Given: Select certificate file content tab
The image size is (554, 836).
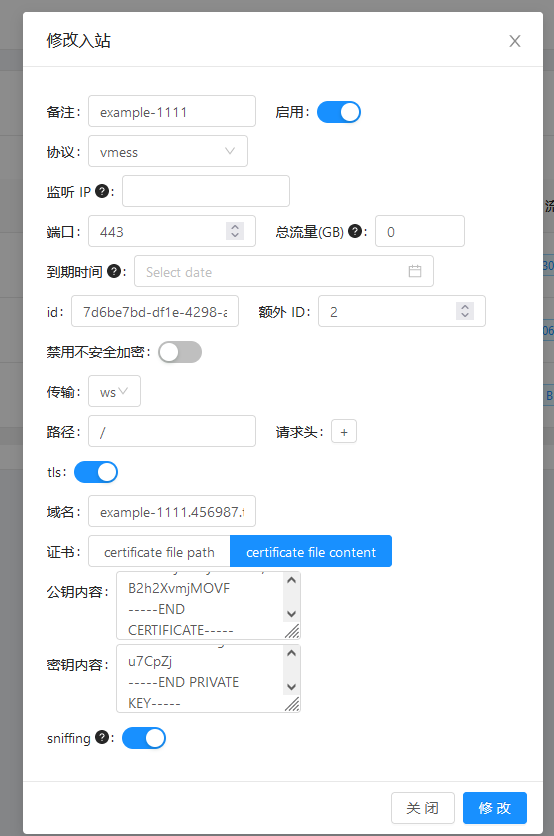Looking at the screenshot, I should tap(311, 552).
